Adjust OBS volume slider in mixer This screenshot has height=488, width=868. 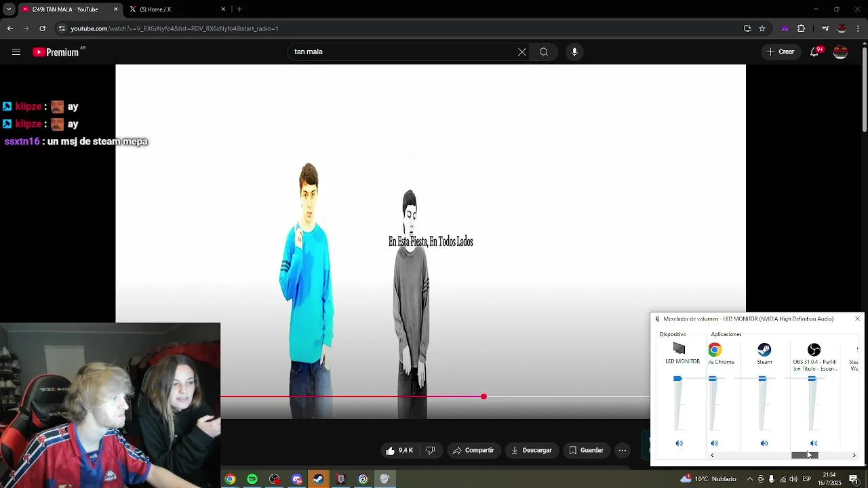click(x=812, y=379)
